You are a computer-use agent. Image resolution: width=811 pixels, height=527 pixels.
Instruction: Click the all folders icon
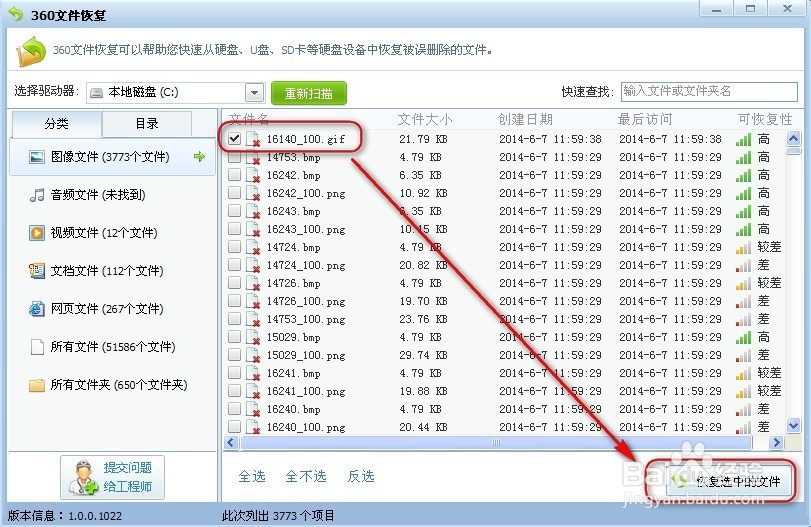pyautogui.click(x=37, y=385)
